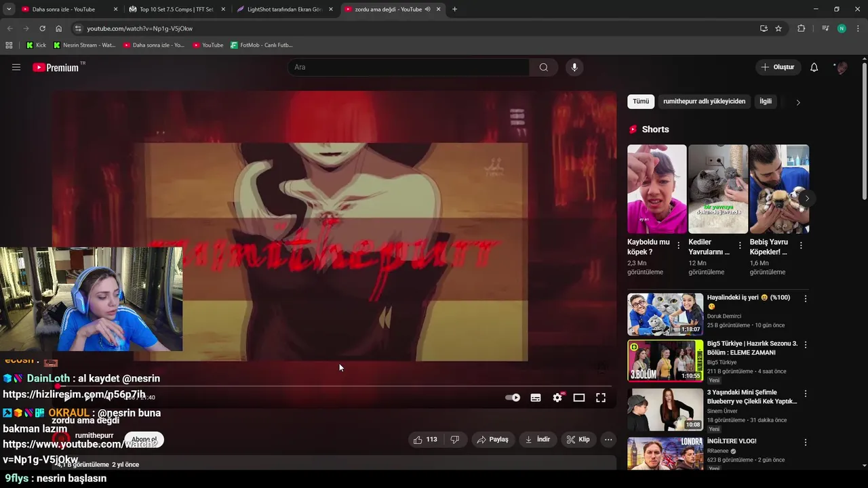Open the notifications bell
This screenshot has height=488, width=868.
tap(814, 67)
